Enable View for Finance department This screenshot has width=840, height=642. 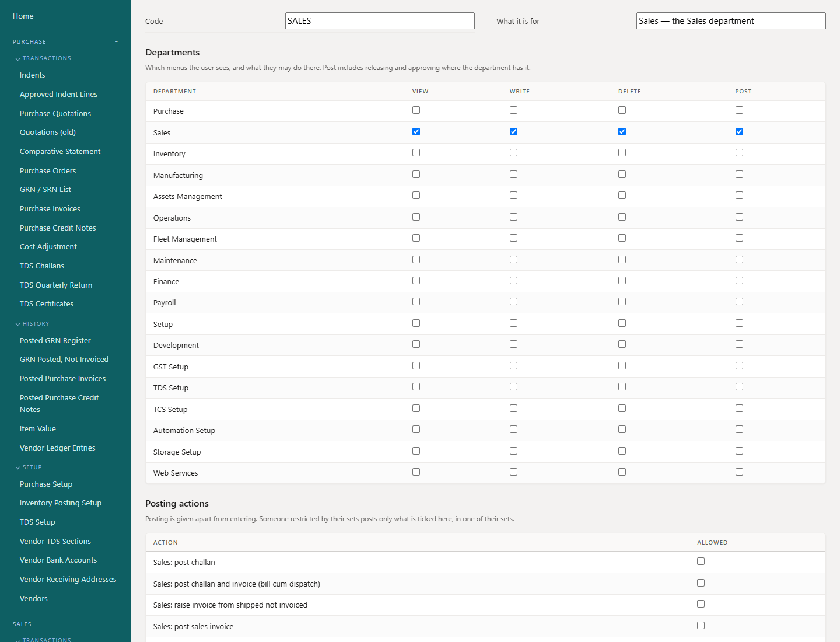(x=416, y=281)
